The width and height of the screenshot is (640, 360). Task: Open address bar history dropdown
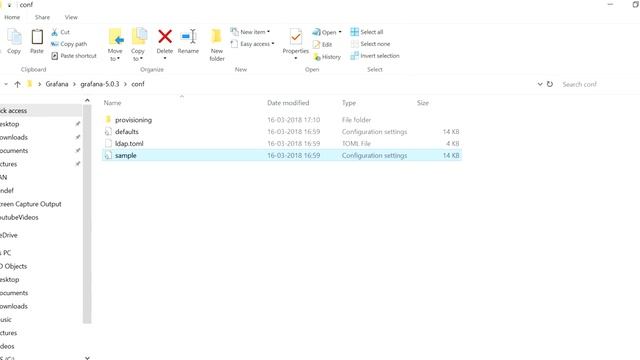tap(540, 84)
